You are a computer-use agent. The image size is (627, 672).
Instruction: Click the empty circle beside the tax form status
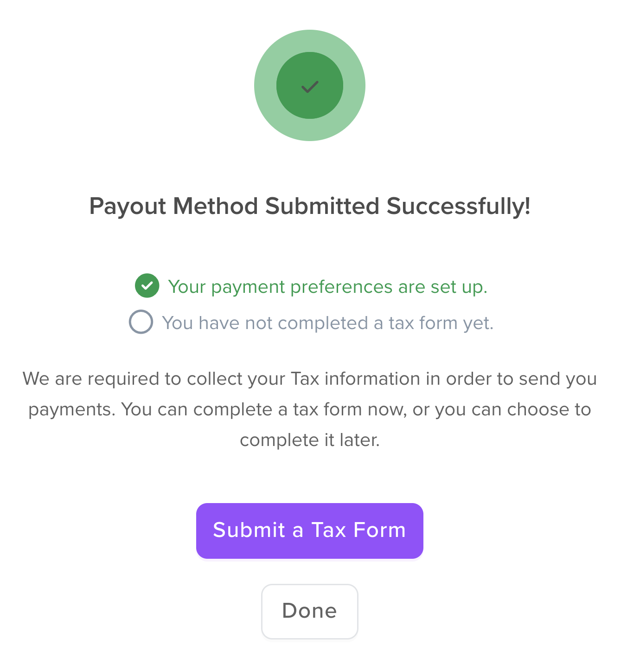tap(141, 322)
